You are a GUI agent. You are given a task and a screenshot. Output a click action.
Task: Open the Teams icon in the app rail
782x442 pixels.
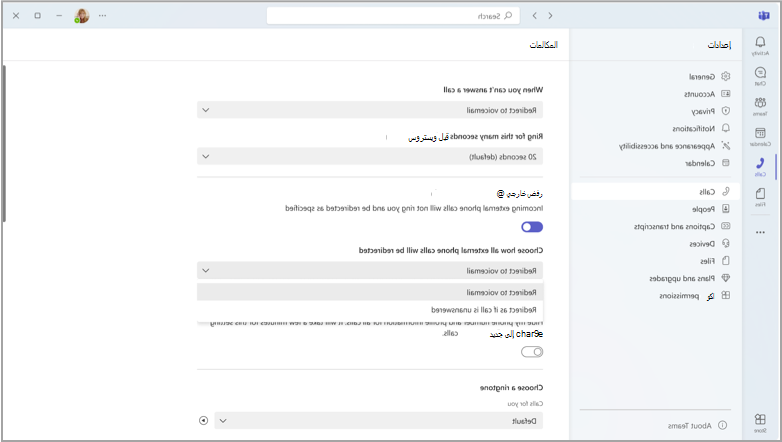pos(760,106)
